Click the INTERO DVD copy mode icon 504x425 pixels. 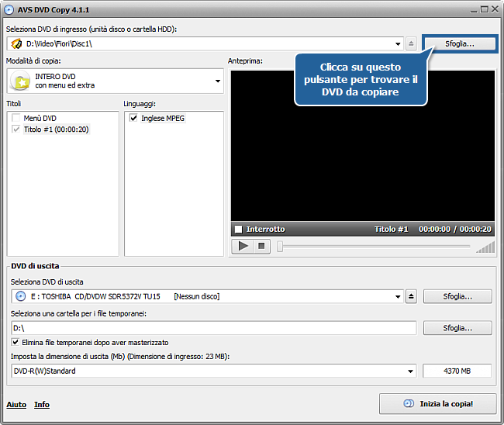click(20, 81)
